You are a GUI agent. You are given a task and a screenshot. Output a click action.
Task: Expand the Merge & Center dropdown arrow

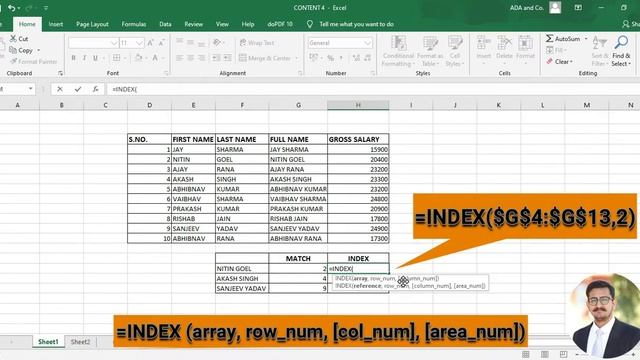(x=296, y=58)
